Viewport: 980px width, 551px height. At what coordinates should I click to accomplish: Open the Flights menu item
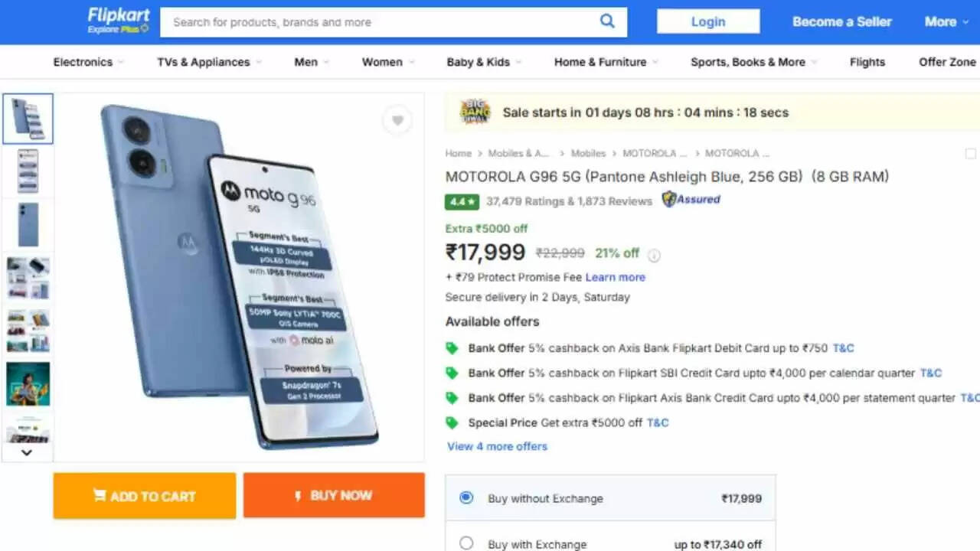pyautogui.click(x=867, y=62)
